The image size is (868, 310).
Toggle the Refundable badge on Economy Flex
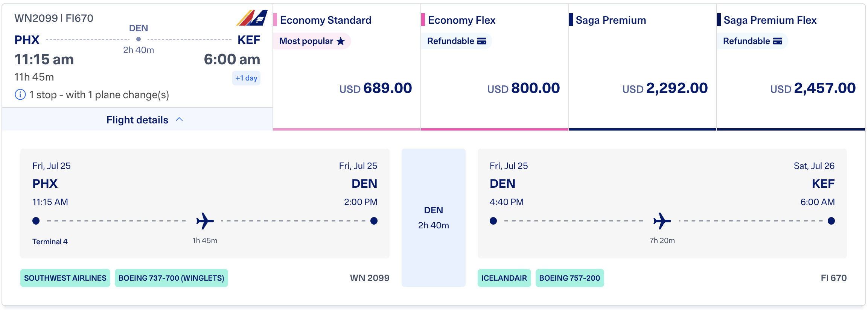pyautogui.click(x=456, y=41)
